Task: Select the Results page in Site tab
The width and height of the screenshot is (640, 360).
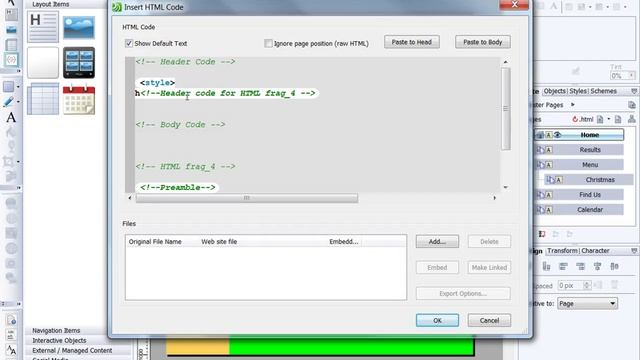Action: tap(580, 150)
